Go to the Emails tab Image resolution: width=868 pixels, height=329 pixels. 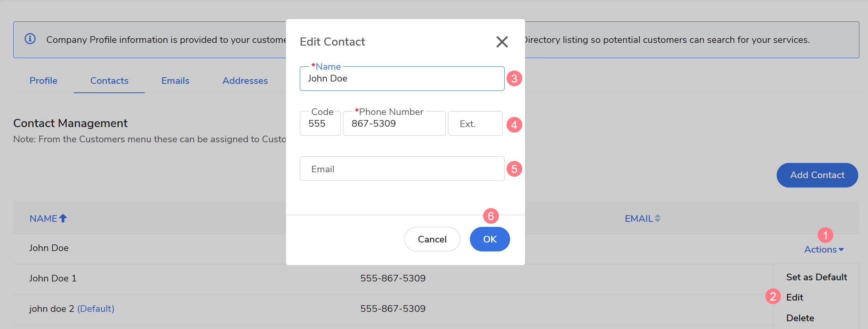[175, 81]
